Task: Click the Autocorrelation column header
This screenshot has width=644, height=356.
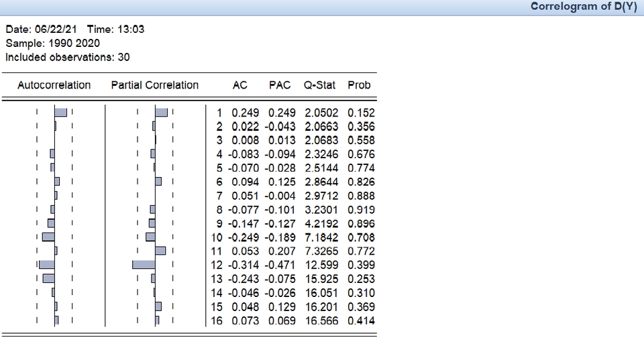Action: (x=54, y=85)
